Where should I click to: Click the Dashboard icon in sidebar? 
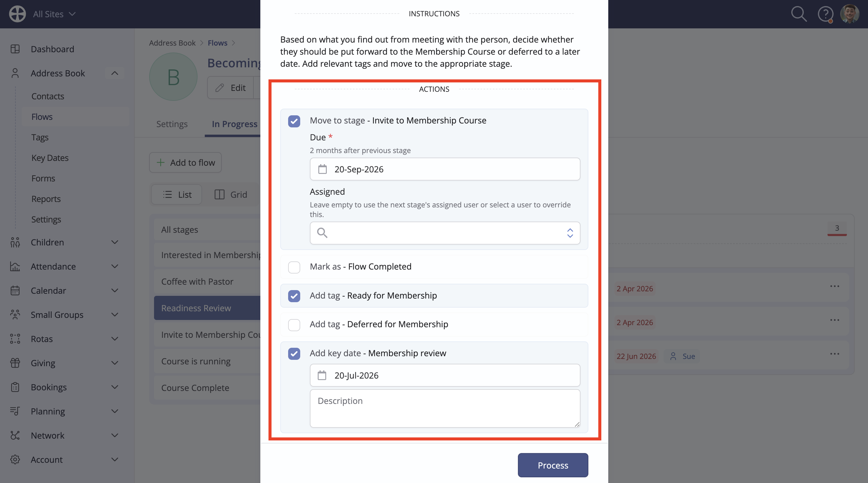(x=15, y=49)
